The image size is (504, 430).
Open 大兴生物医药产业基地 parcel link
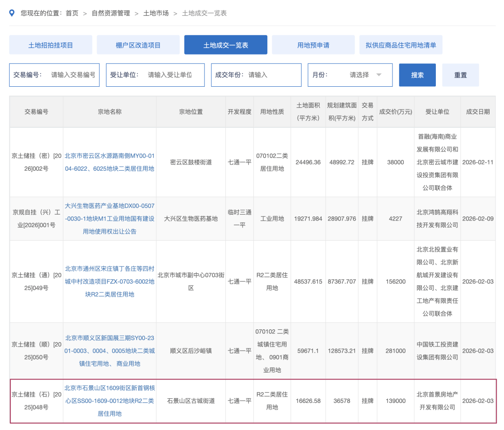pyautogui.click(x=110, y=218)
